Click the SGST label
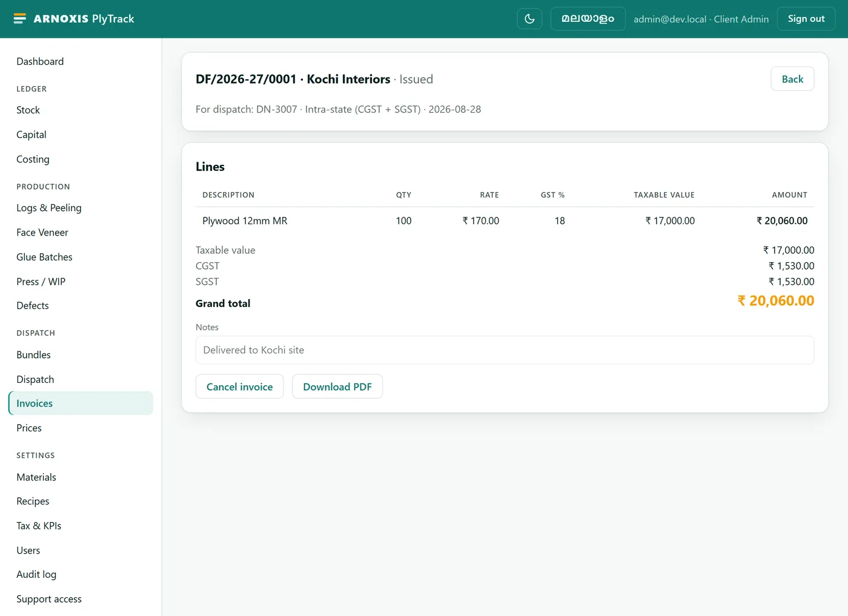This screenshot has height=616, width=848. pos(207,282)
